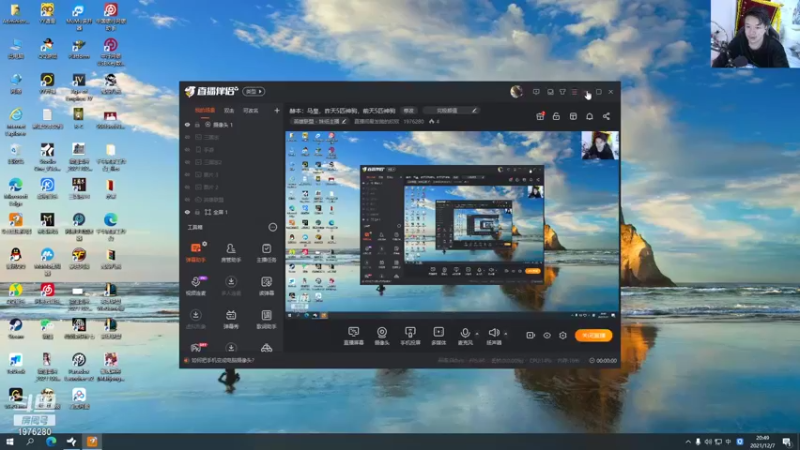Open the settings hexagon gear in bottom bar
This screenshot has width=800, height=450.
point(563,335)
